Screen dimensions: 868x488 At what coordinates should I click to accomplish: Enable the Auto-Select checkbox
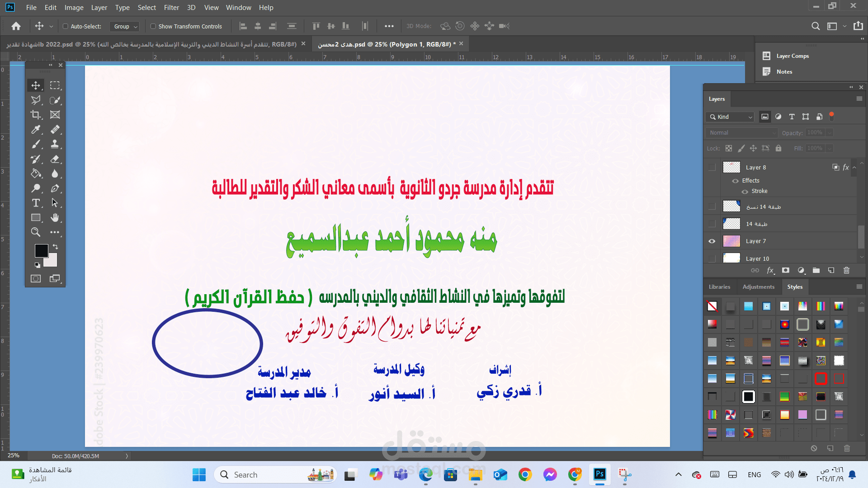[66, 26]
